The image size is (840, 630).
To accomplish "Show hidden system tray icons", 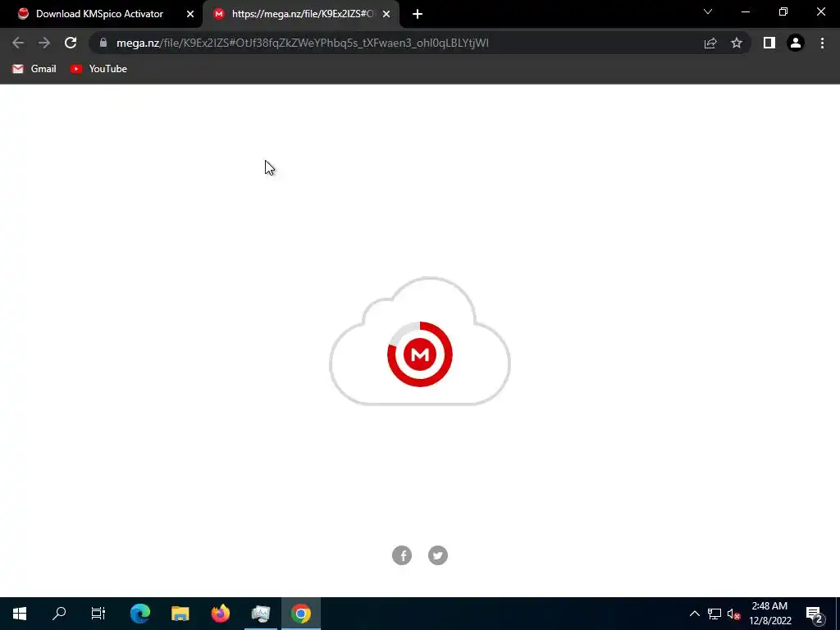I will point(694,614).
